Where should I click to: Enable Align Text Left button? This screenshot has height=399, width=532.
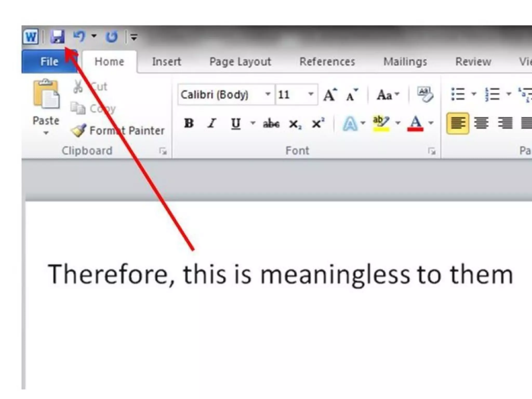[x=457, y=123]
